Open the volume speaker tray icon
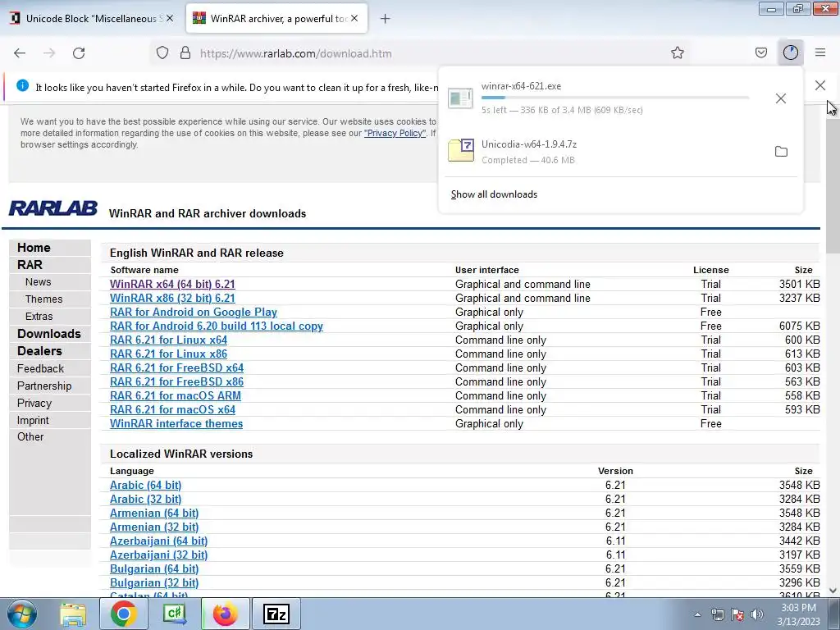This screenshot has height=630, width=840. 756,615
